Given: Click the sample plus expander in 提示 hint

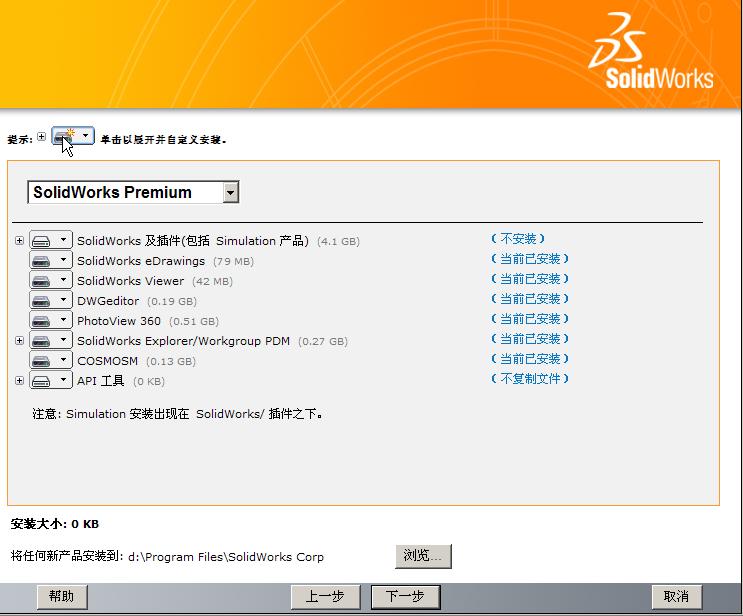Looking at the screenshot, I should (x=42, y=137).
